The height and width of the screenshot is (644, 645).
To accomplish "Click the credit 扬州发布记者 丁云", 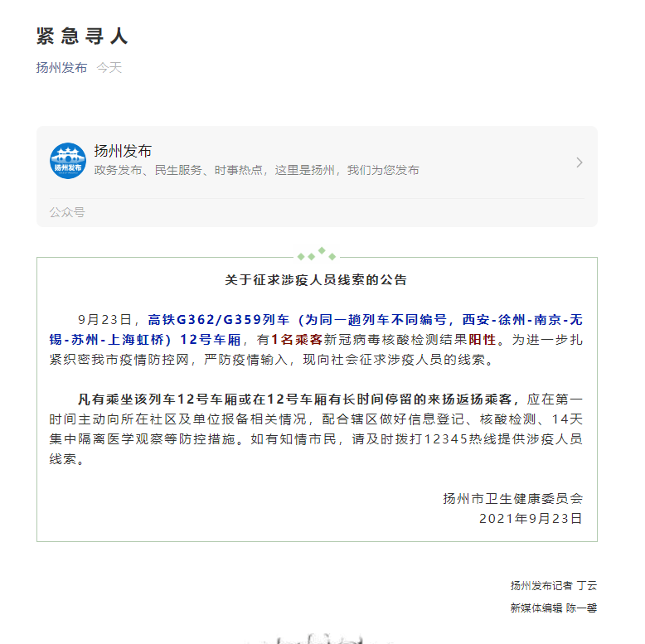I will pyautogui.click(x=554, y=586).
